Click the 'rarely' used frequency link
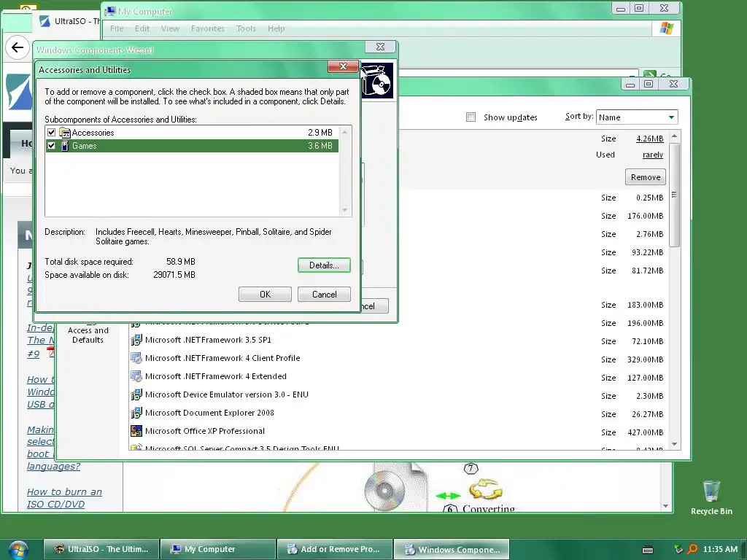This screenshot has width=747, height=560. [x=653, y=155]
